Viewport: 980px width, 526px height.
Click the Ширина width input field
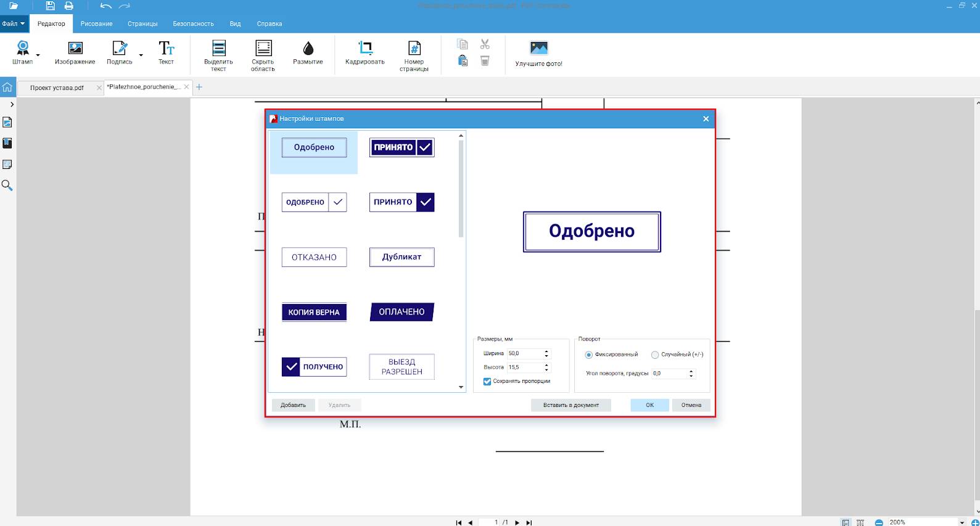(524, 353)
